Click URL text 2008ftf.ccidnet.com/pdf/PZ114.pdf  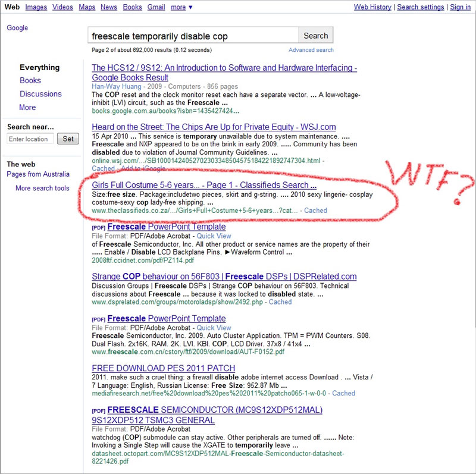(143, 260)
